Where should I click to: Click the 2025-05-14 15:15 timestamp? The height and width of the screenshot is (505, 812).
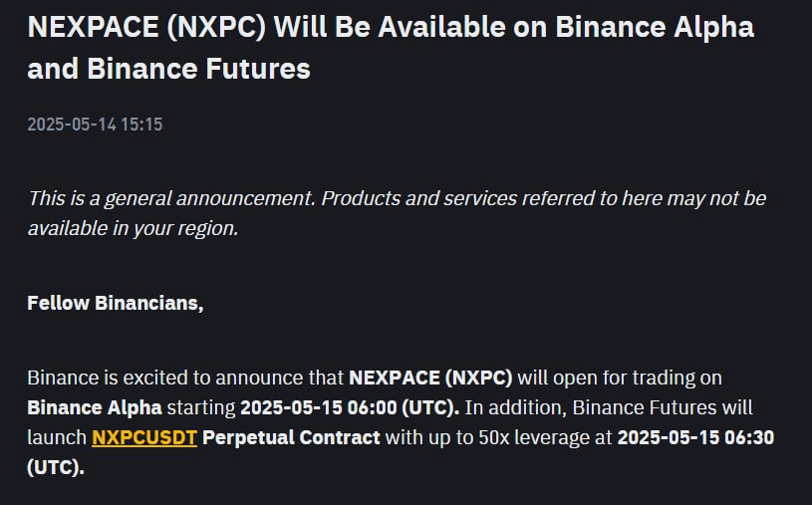tap(95, 125)
